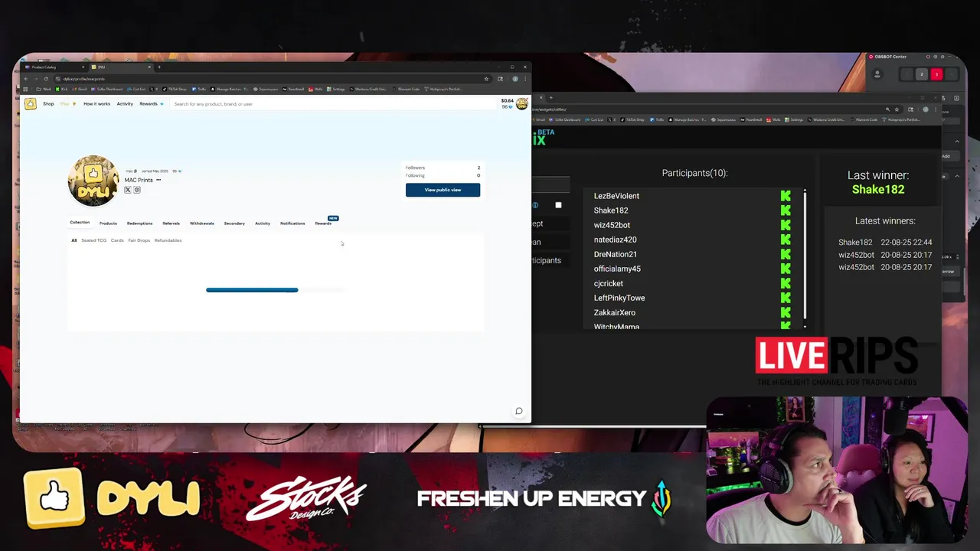Open the Rewards profile tab marked NEW
Screen dimensions: 980x551
tap(323, 223)
